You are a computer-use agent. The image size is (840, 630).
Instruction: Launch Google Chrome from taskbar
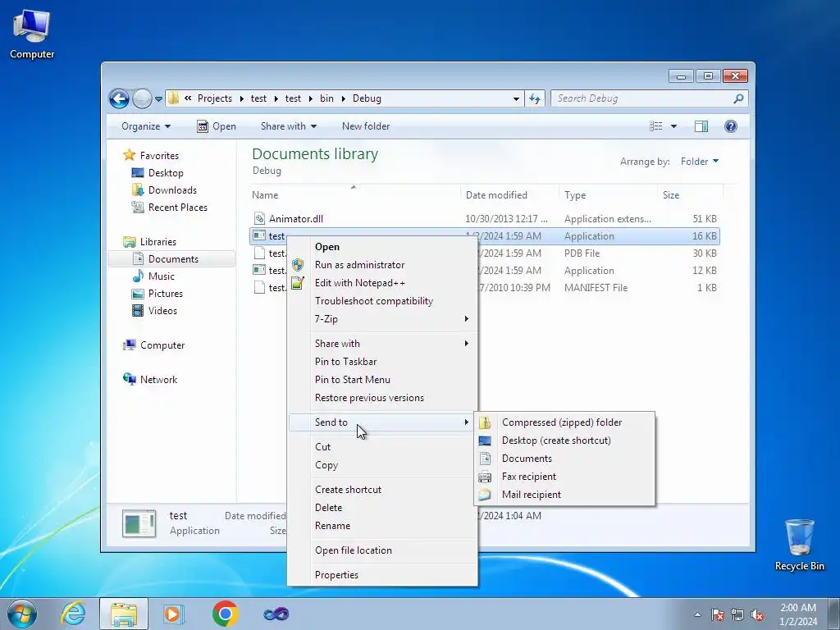225,614
